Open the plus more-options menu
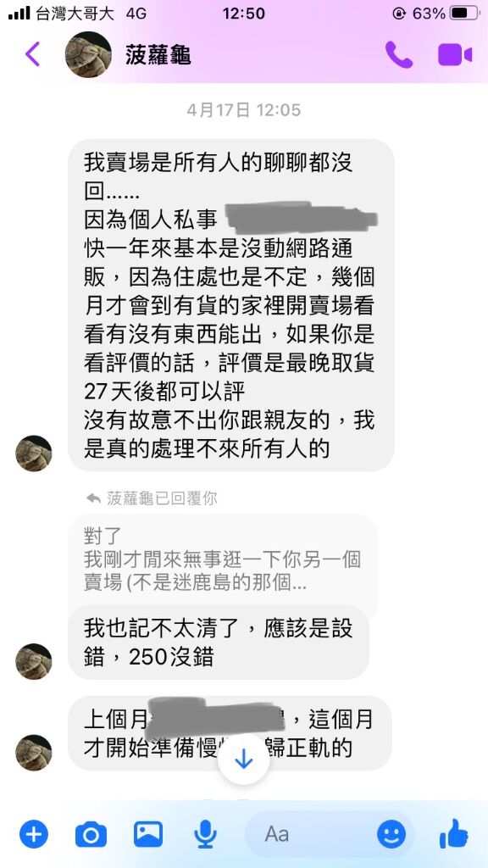This screenshot has height=868, width=488. pos(34,834)
